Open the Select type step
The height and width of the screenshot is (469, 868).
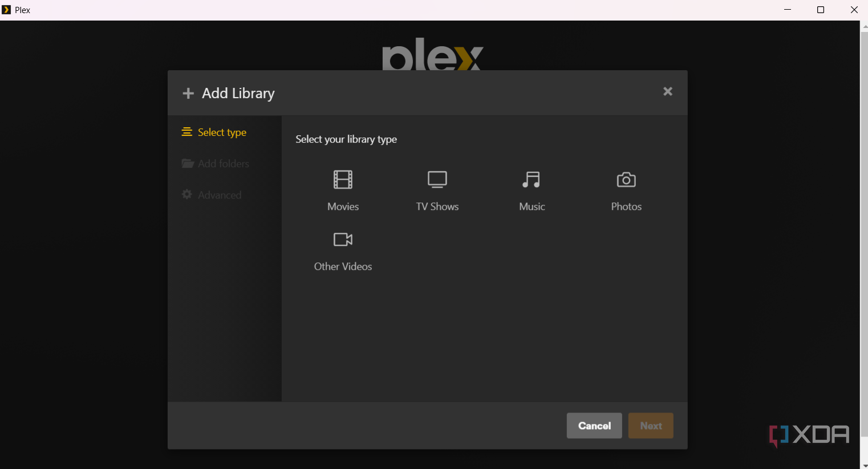[x=214, y=132]
